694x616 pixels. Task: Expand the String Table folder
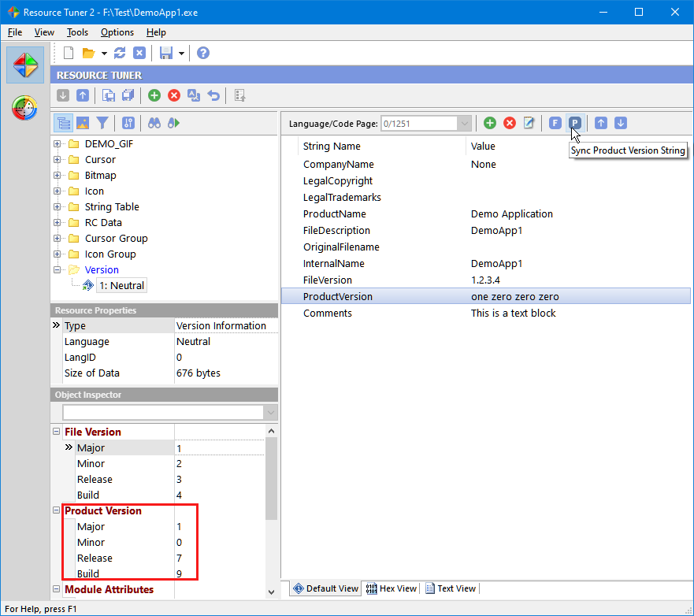tap(58, 206)
